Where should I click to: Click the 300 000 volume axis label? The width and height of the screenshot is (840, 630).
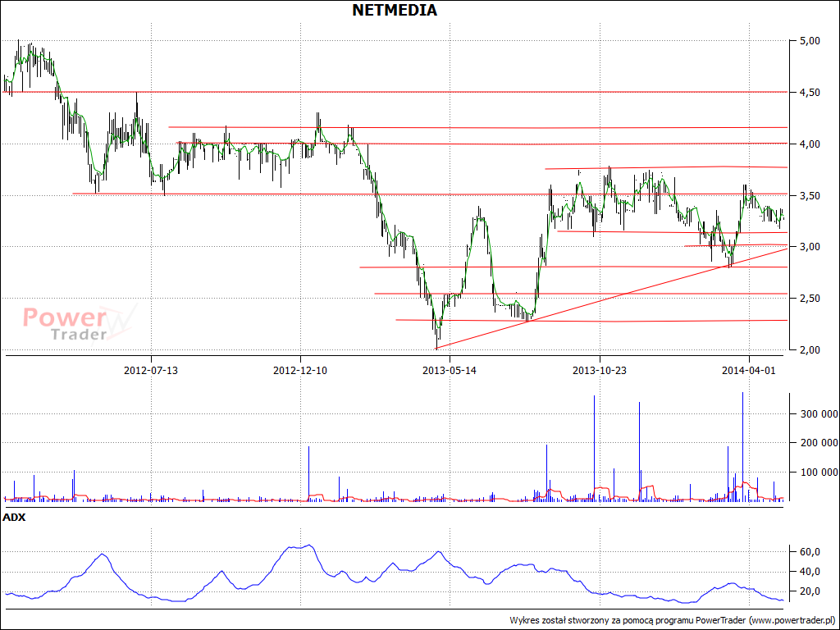click(819, 414)
